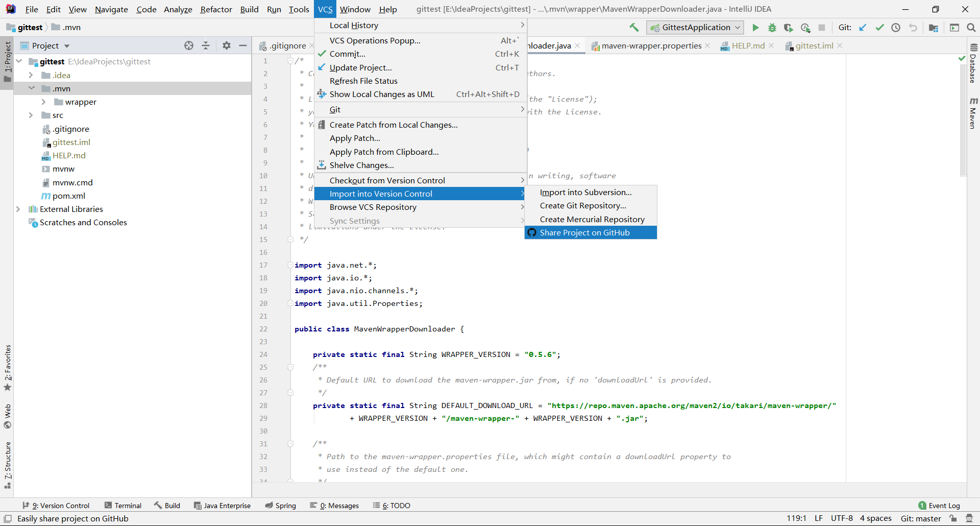Hide the Project panel with minus icon
This screenshot has height=526, width=980.
[243, 45]
